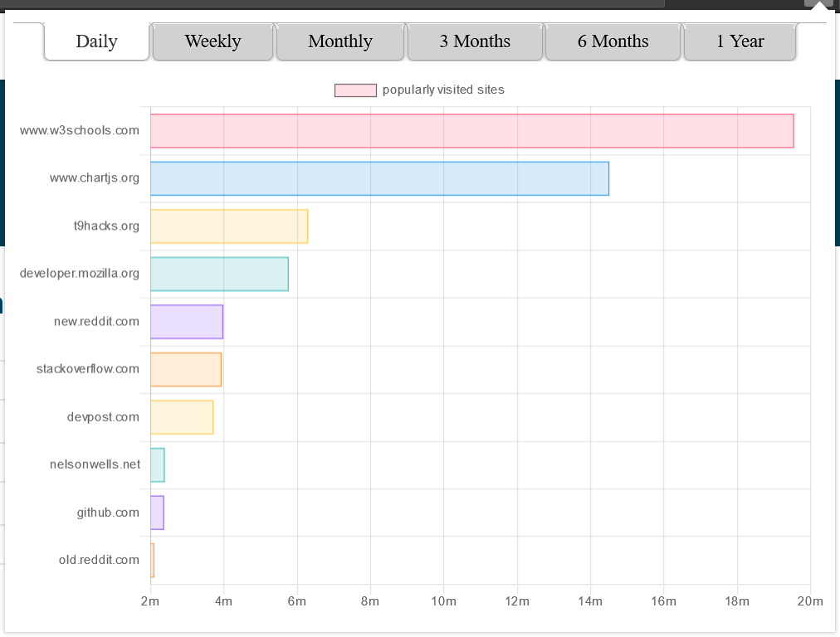Click the www.w3schools.com axis label

click(x=80, y=130)
